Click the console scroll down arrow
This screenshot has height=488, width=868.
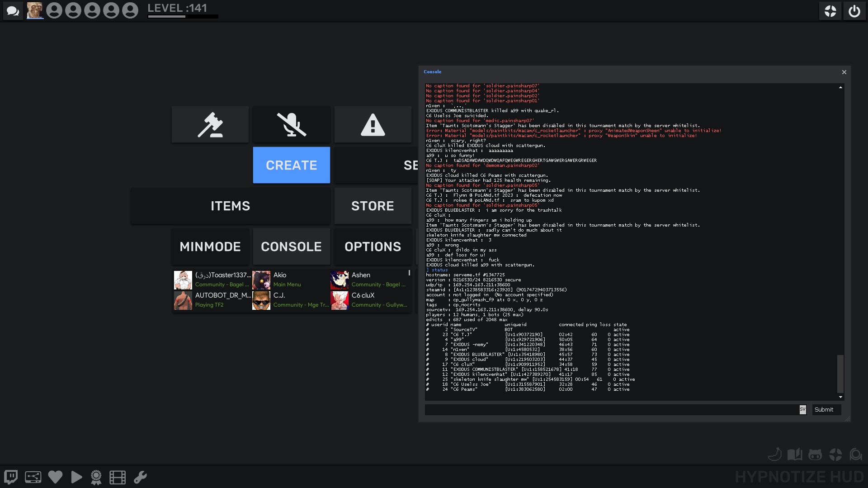coord(840,397)
